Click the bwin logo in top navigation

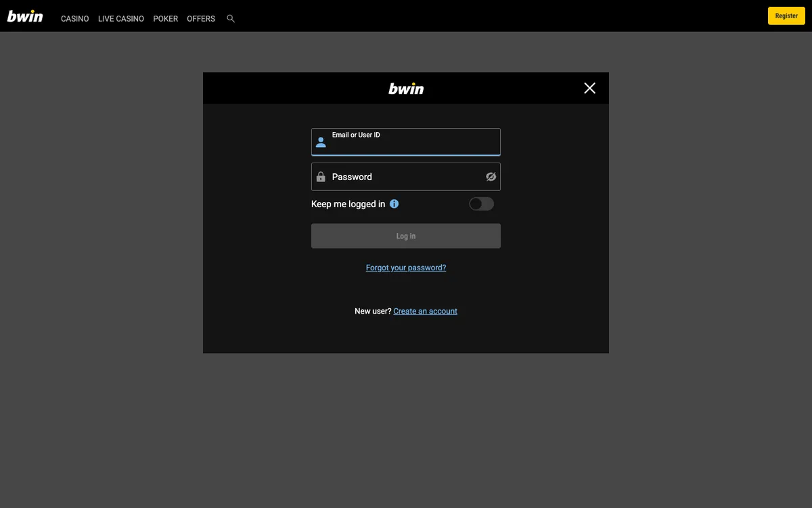25,16
